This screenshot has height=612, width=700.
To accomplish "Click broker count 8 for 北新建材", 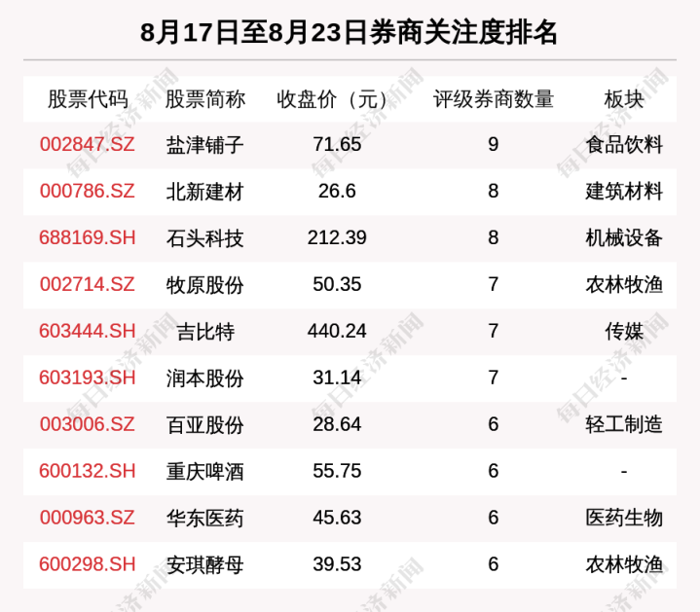I will coord(494,191).
